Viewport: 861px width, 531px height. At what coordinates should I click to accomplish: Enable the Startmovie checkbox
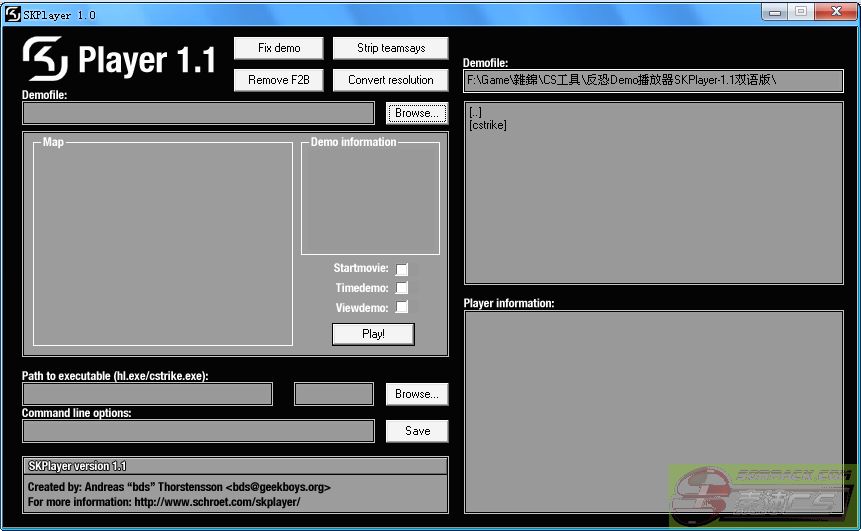coord(402,269)
